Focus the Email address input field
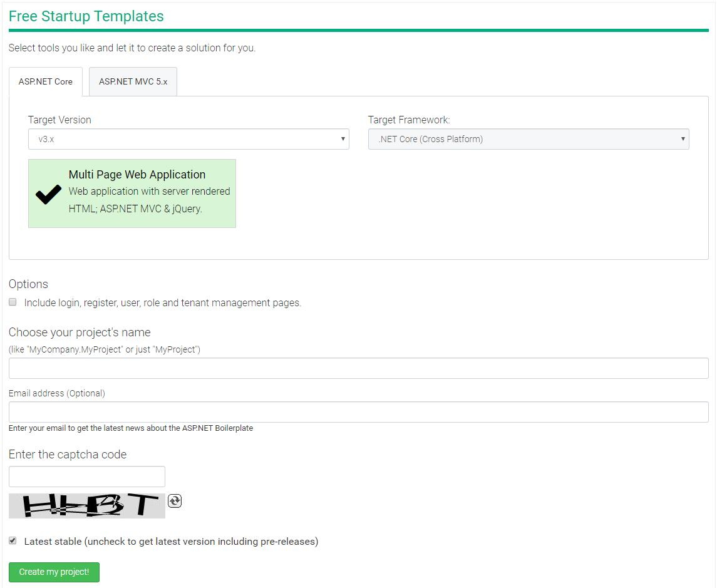The image size is (722, 588). [x=359, y=412]
